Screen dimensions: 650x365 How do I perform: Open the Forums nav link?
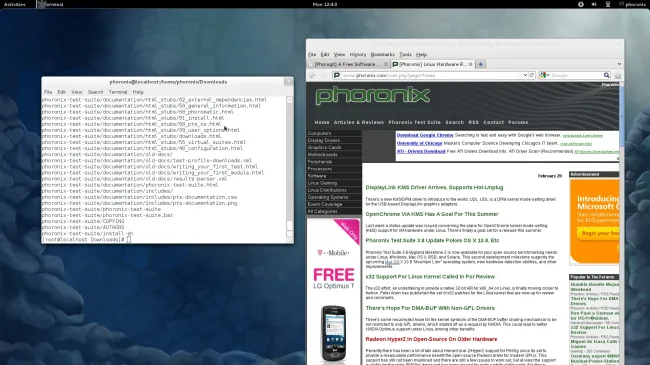pyautogui.click(x=518, y=122)
